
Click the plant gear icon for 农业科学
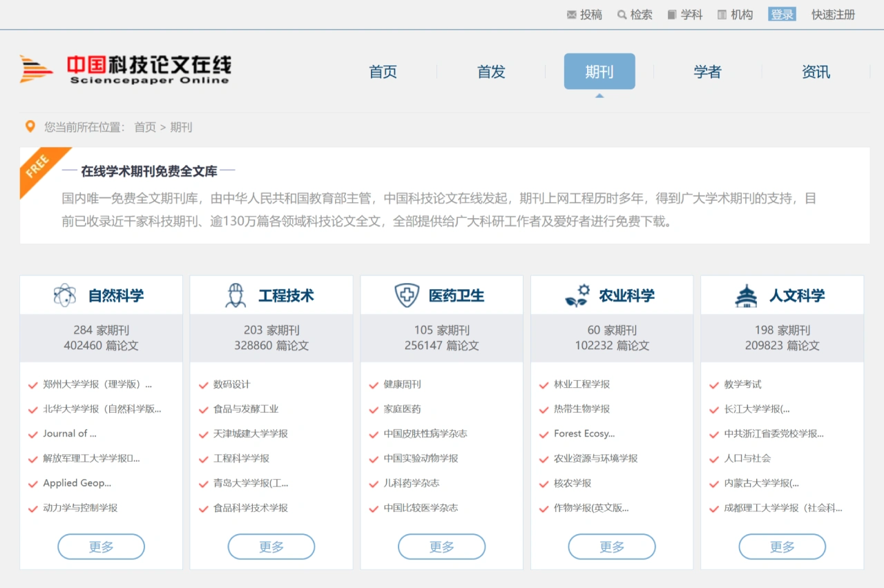click(x=577, y=295)
